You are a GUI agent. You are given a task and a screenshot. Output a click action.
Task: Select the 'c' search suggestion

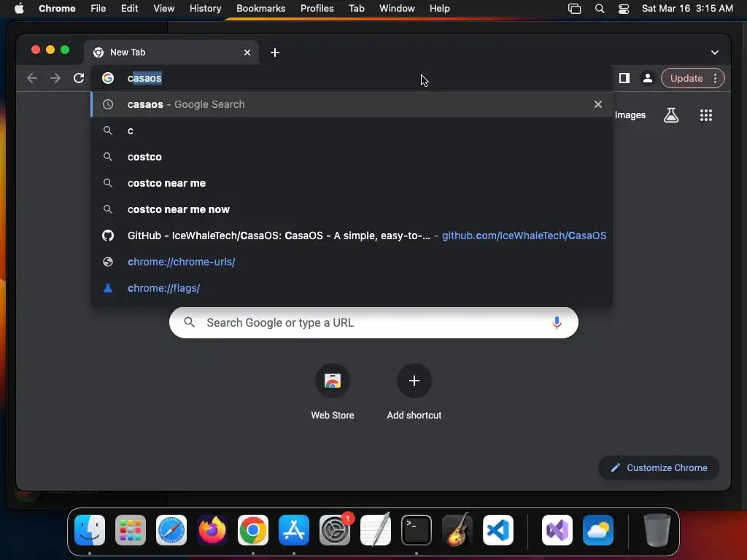pyautogui.click(x=352, y=131)
